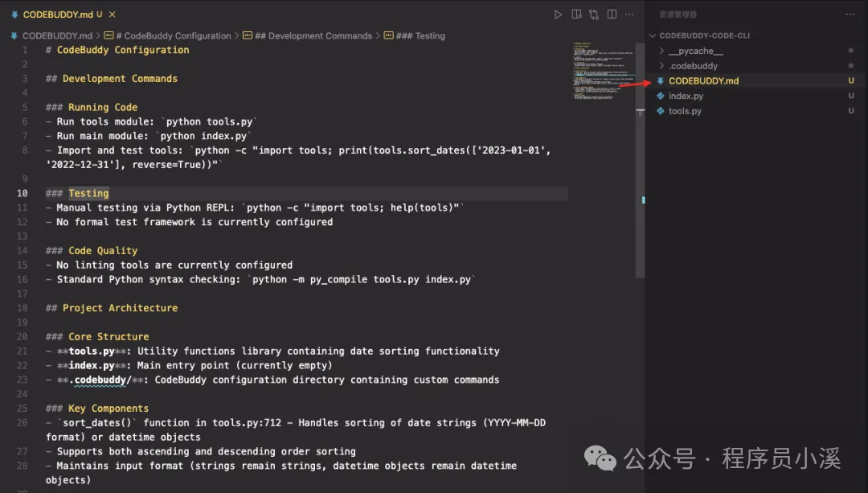Viewport: 868px width, 493px height.
Task: Open index.py in file explorer
Action: click(x=686, y=96)
